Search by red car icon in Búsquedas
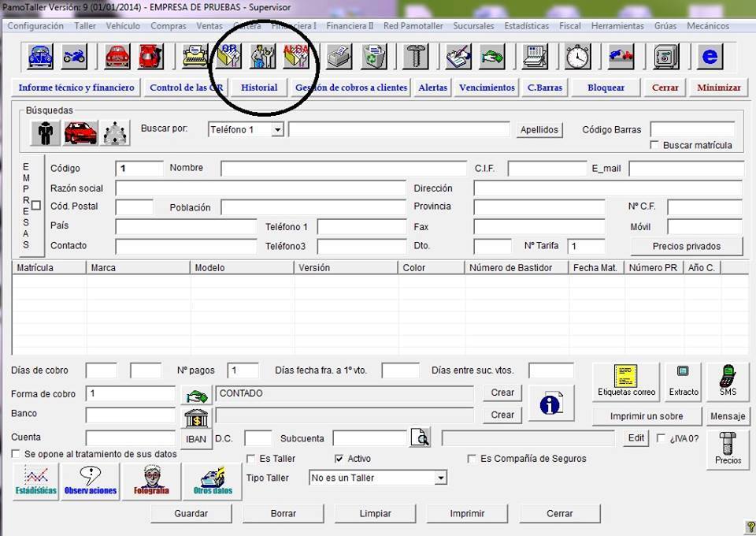The height and width of the screenshot is (536, 756). (80, 132)
